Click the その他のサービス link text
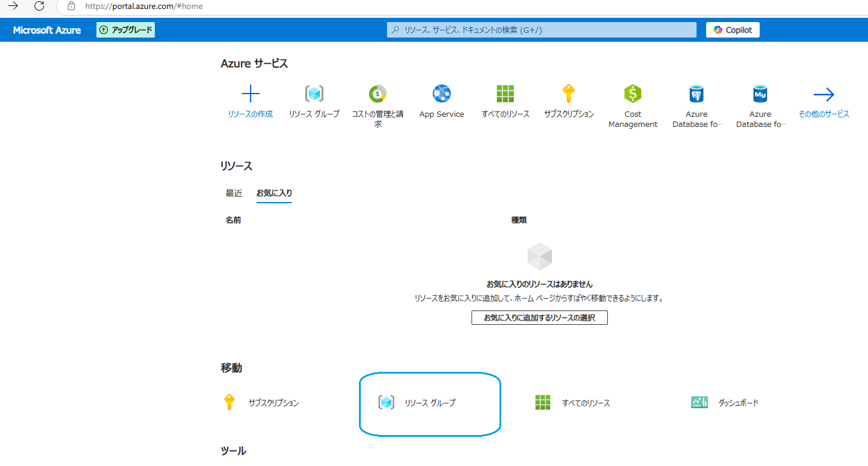This screenshot has width=868, height=466. pos(824,114)
